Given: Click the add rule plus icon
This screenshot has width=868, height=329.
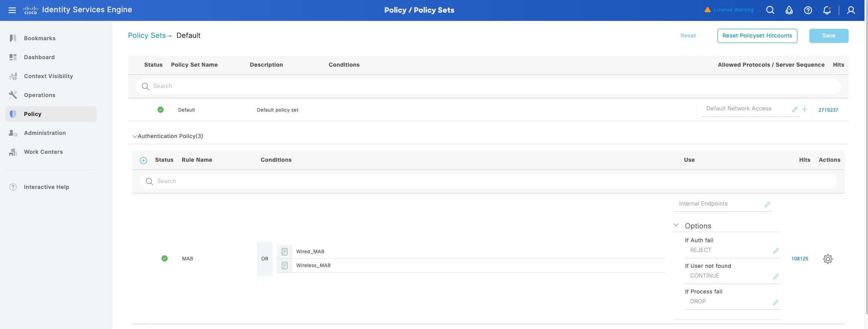Looking at the screenshot, I should point(143,160).
